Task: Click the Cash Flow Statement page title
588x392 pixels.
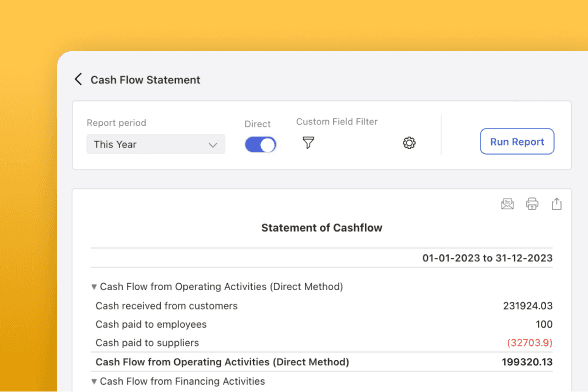Action: 146,80
